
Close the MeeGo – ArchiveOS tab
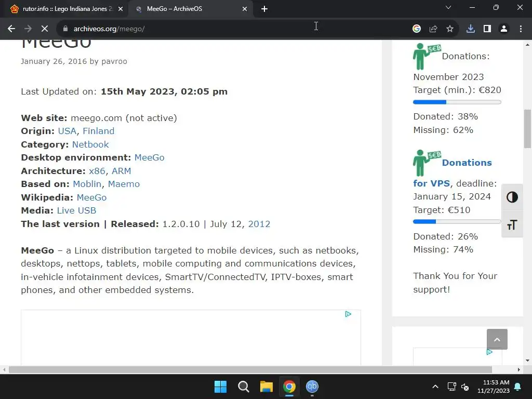coord(245,9)
